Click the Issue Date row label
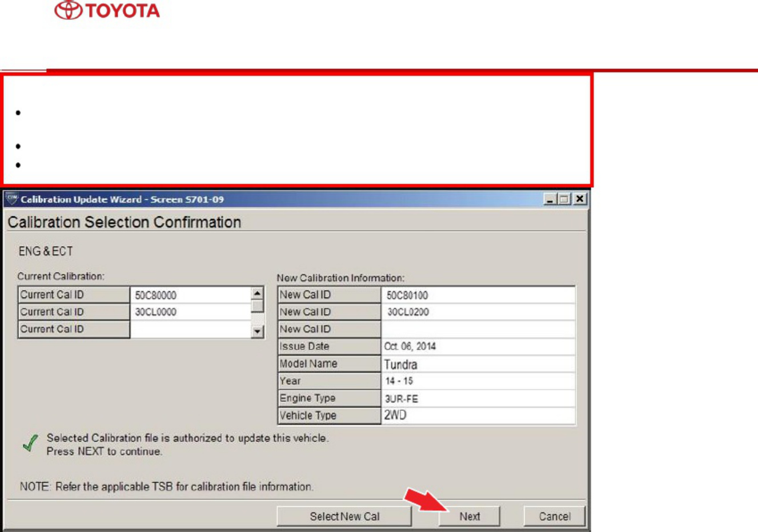Viewport: 758px width, 532px height. (x=330, y=346)
